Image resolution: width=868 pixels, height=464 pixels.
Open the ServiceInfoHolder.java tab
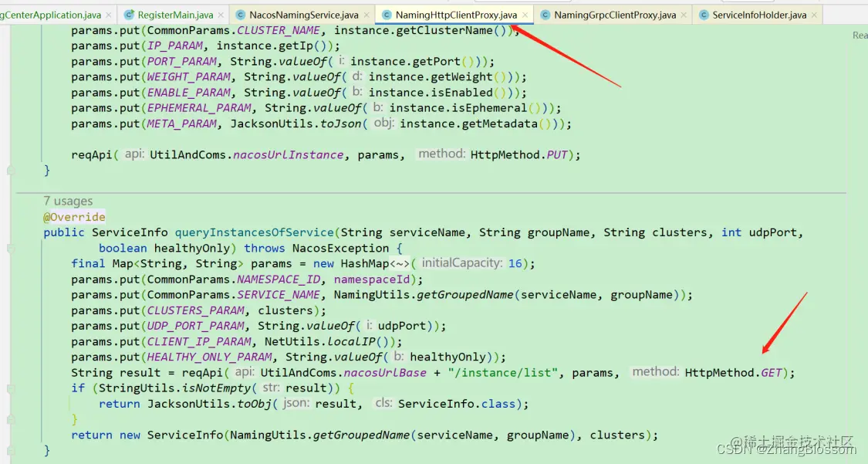[x=759, y=15]
